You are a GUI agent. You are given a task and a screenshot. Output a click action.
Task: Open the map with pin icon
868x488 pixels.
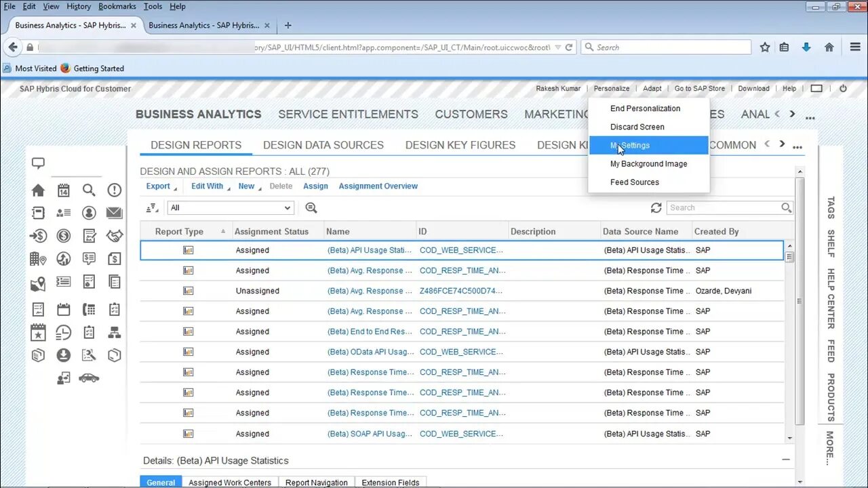click(x=38, y=284)
